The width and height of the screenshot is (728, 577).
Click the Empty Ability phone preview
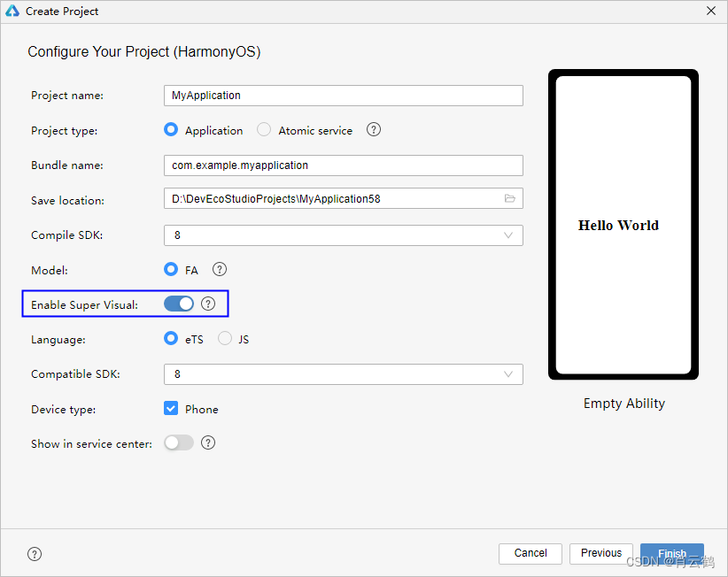point(623,225)
